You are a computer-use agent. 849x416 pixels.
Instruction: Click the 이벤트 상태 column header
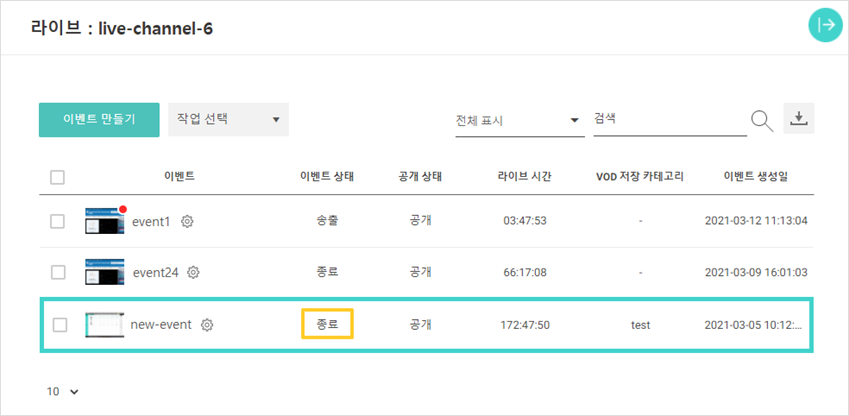pos(327,177)
